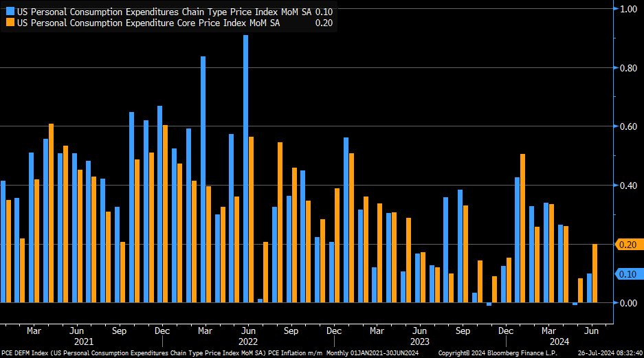Viewport: 644px width, 358px height.
Task: Click the 0.00 baseline label on y-axis
Action: [x=629, y=303]
